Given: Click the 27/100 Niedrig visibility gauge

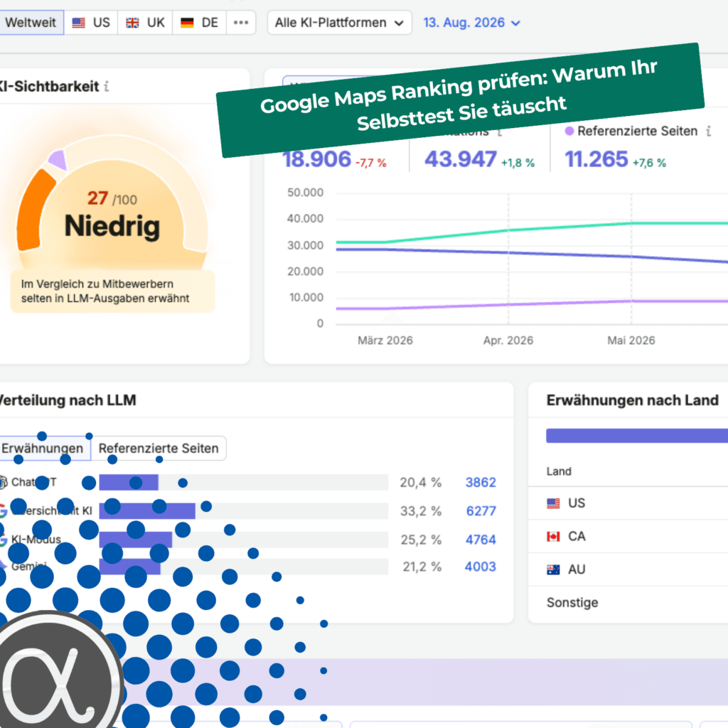Looking at the screenshot, I should point(112,204).
